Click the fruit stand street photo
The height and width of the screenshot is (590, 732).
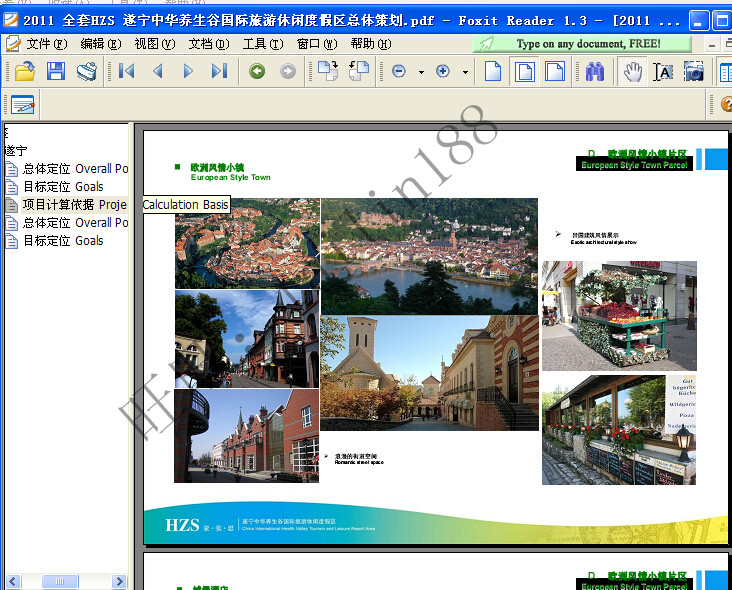tap(619, 316)
